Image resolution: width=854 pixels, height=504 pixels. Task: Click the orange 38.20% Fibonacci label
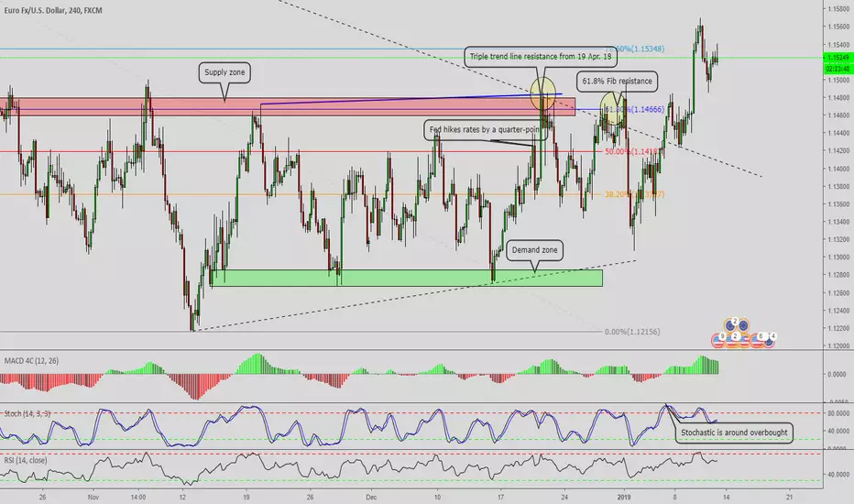tap(634, 194)
